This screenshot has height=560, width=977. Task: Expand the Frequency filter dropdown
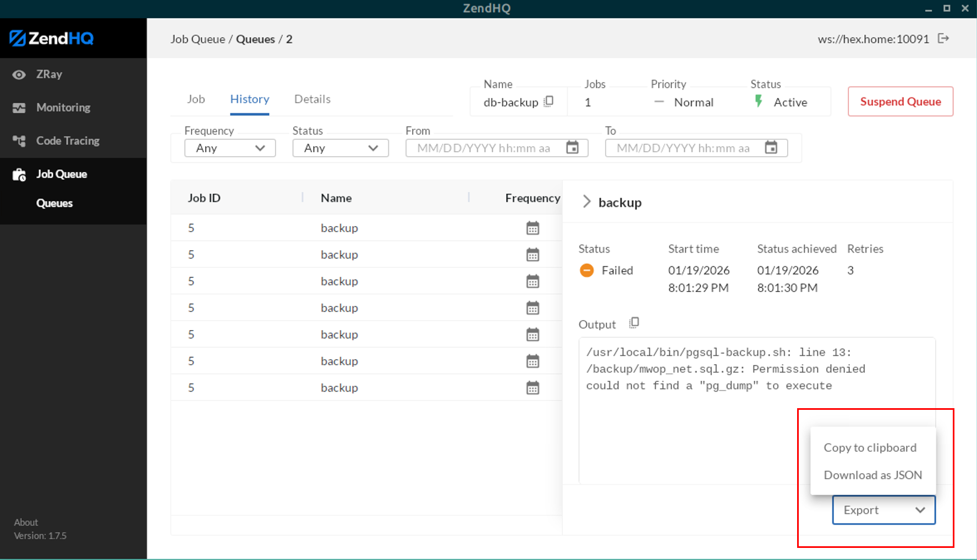tap(230, 148)
